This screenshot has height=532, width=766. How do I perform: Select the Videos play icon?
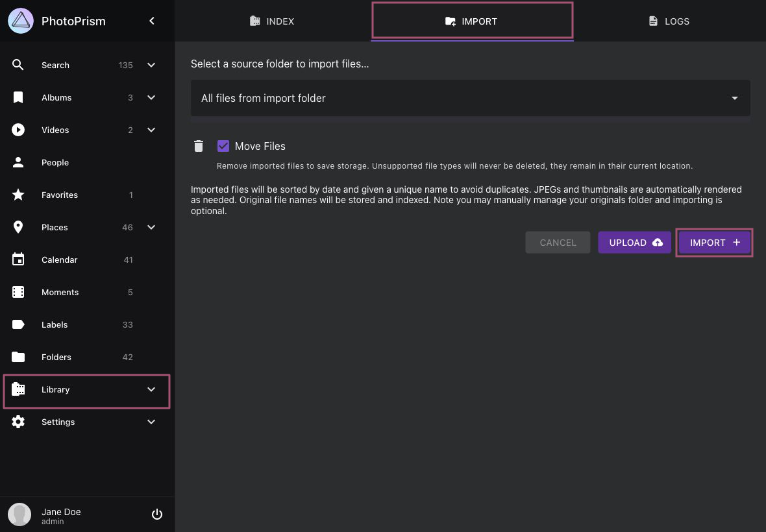pyautogui.click(x=18, y=129)
